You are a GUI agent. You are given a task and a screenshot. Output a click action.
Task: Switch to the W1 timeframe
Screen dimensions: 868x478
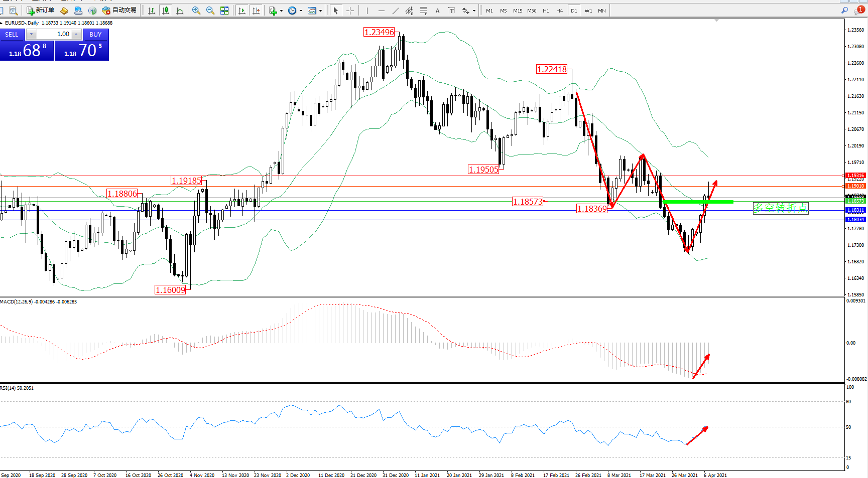point(588,11)
